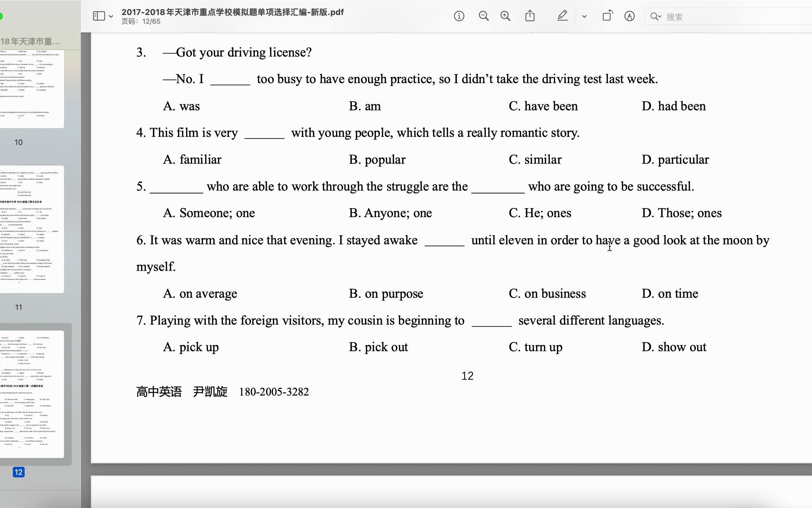Click the 页码: 12/65 page indicator

tap(141, 22)
